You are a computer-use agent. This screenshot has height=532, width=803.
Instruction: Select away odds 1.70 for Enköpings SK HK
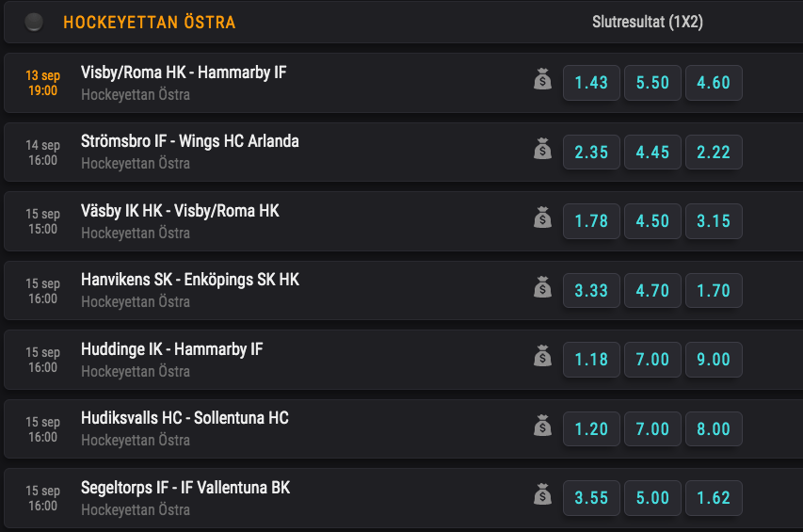point(714,290)
